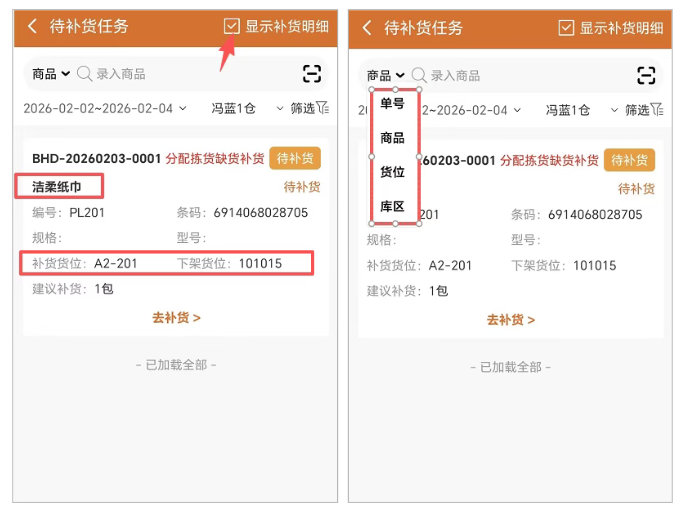Image resolution: width=693 pixels, height=514 pixels.
Task: Click 去补货 > link on left screen
Action: point(176,318)
